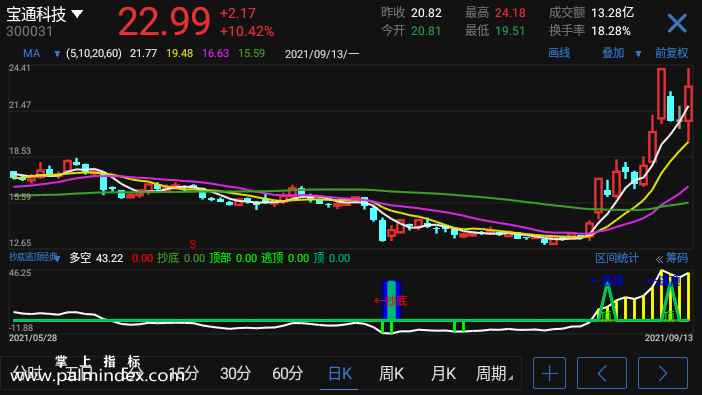Open 区间统计 range statistics

617,258
